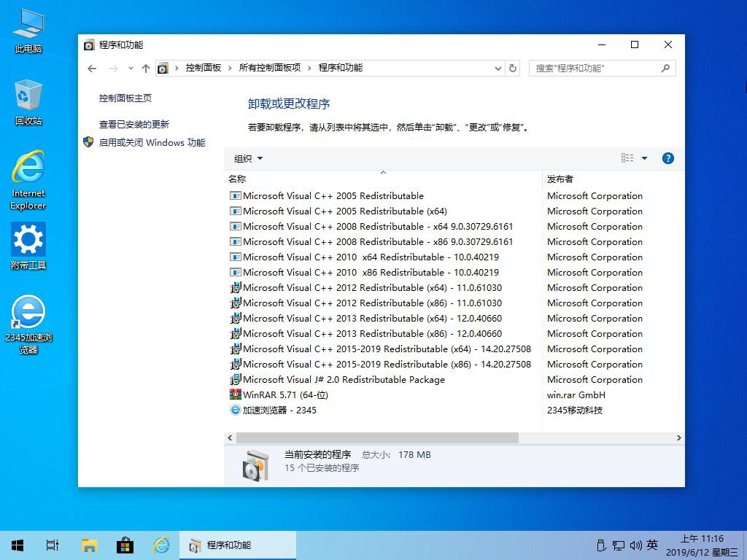Open the blue help question mark icon

click(668, 158)
